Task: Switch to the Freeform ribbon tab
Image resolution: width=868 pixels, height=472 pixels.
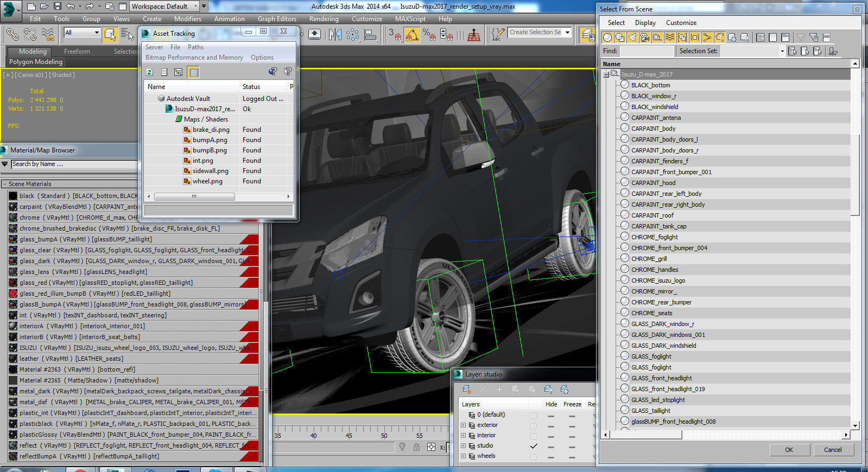Action: click(77, 52)
